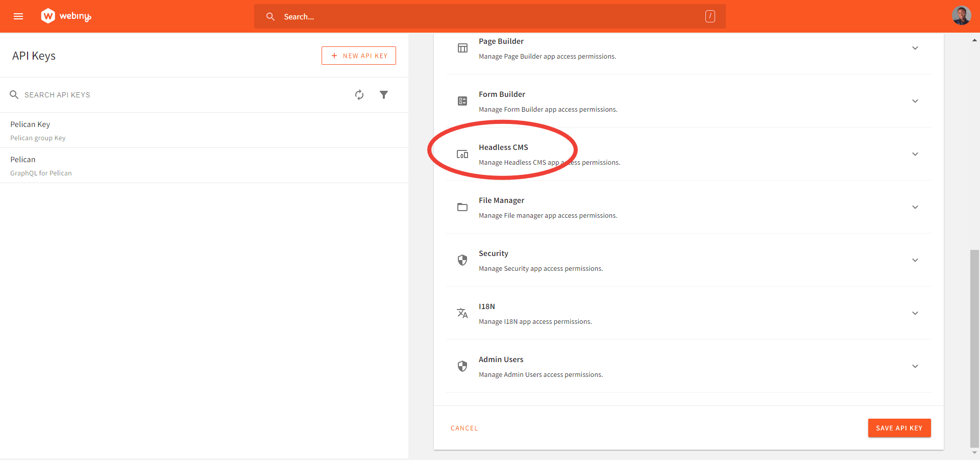Click the Webiny logo
Image resolution: width=980 pixels, height=460 pixels.
[65, 16]
